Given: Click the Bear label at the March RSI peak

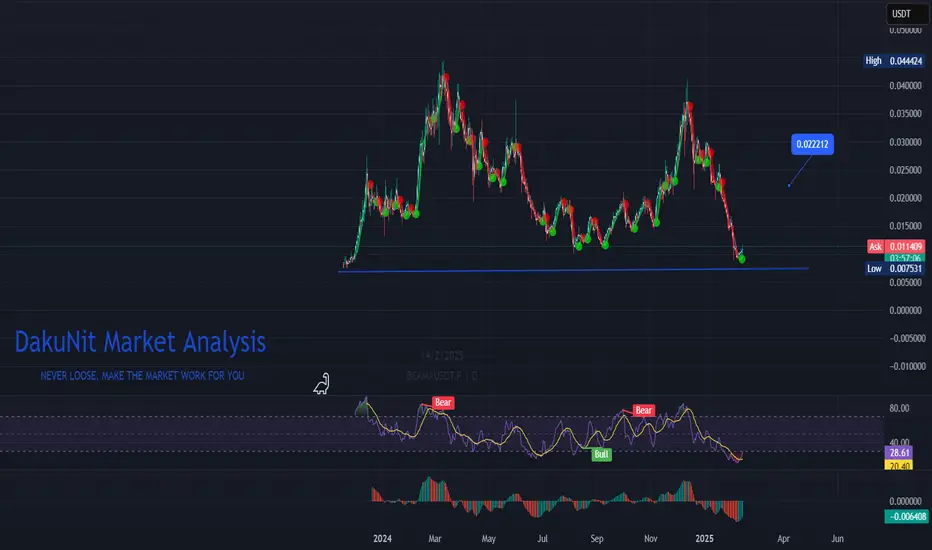Looking at the screenshot, I should (x=443, y=403).
